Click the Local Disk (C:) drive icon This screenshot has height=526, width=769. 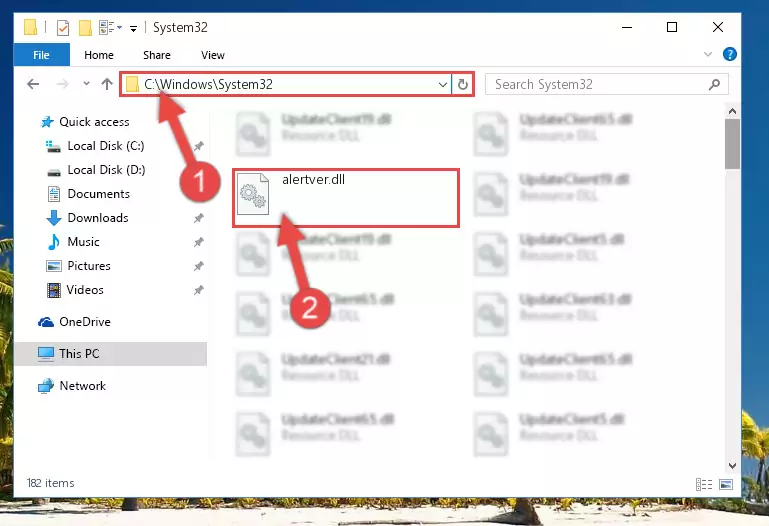53,146
